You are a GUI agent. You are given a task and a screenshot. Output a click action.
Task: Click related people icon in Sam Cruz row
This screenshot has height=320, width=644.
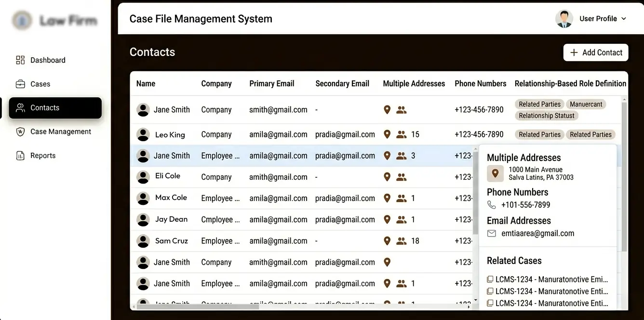click(x=401, y=241)
